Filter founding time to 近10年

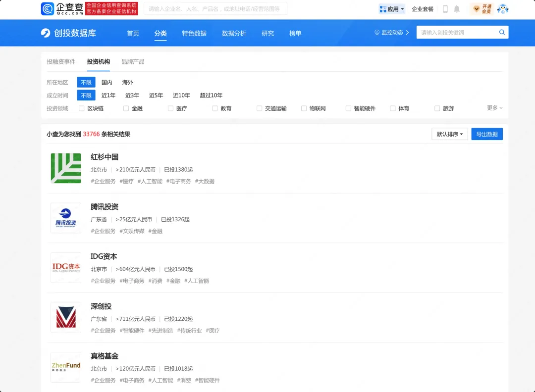[x=181, y=95]
